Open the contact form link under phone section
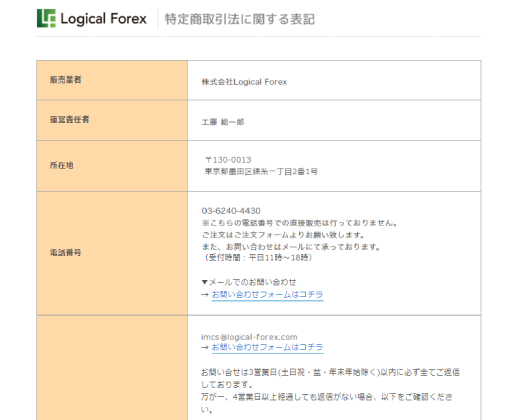512x420 pixels. click(267, 295)
